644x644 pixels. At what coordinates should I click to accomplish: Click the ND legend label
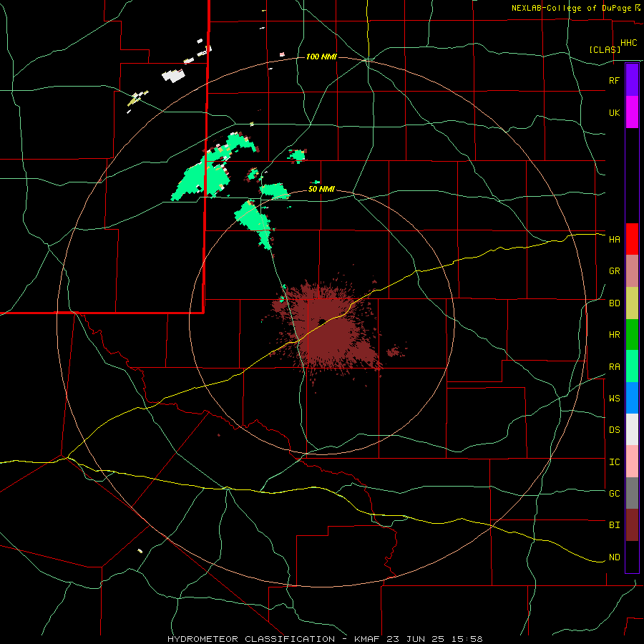coord(614,557)
